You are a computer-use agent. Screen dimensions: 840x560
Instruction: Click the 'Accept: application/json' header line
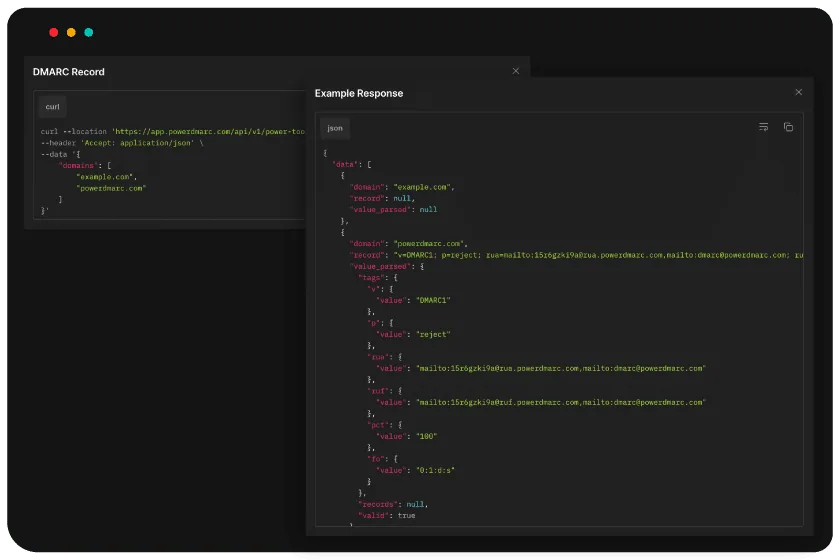(122, 143)
